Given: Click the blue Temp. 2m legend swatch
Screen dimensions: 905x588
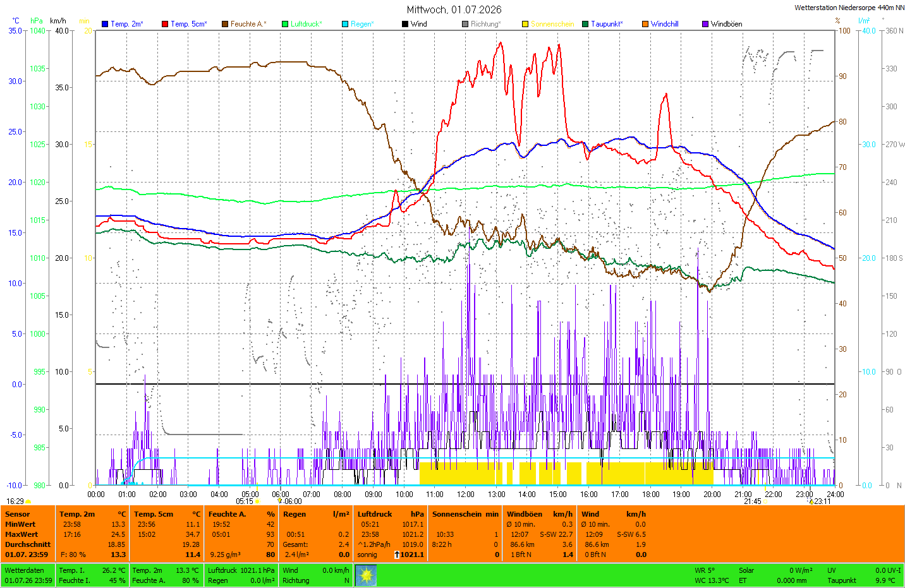Looking at the screenshot, I should click(105, 24).
